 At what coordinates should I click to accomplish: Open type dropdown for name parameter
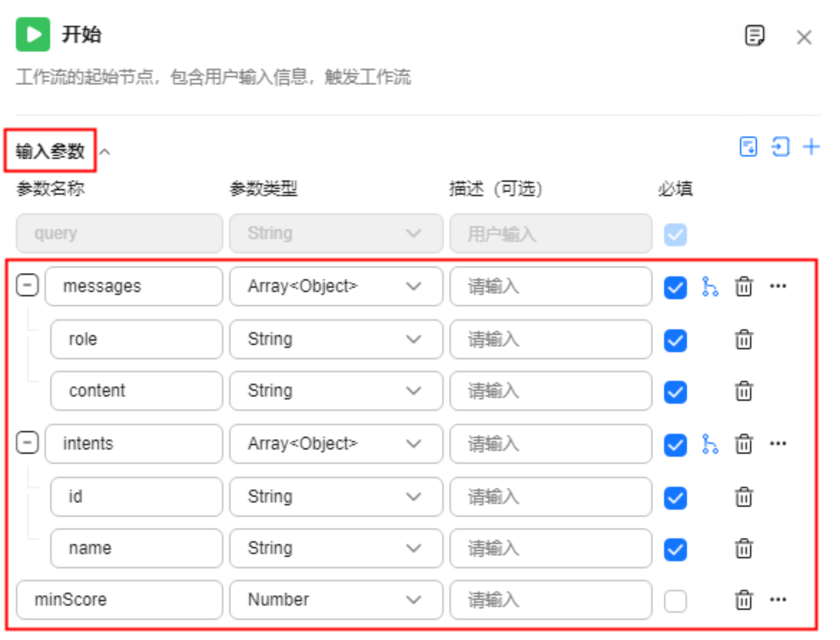click(x=336, y=548)
